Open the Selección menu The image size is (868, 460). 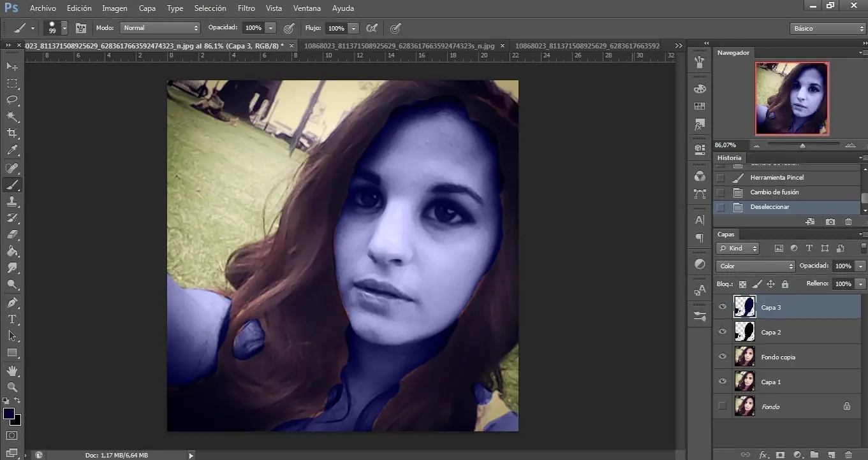click(x=210, y=8)
